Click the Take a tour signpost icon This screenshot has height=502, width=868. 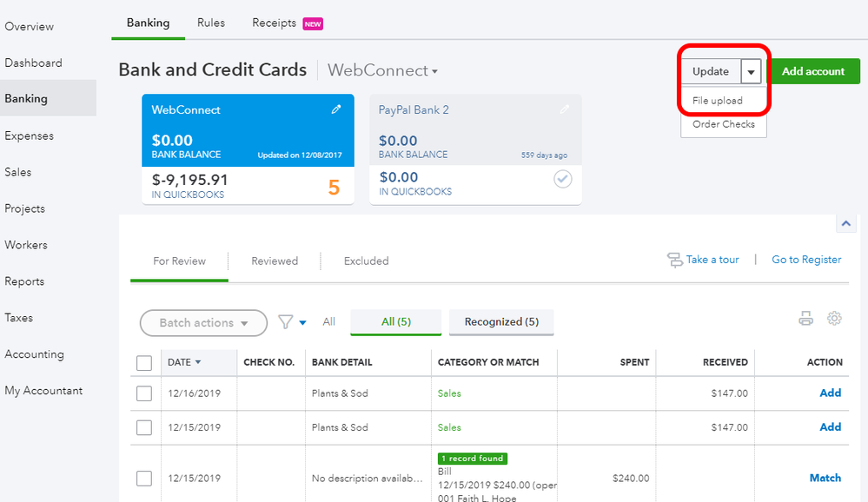click(674, 260)
